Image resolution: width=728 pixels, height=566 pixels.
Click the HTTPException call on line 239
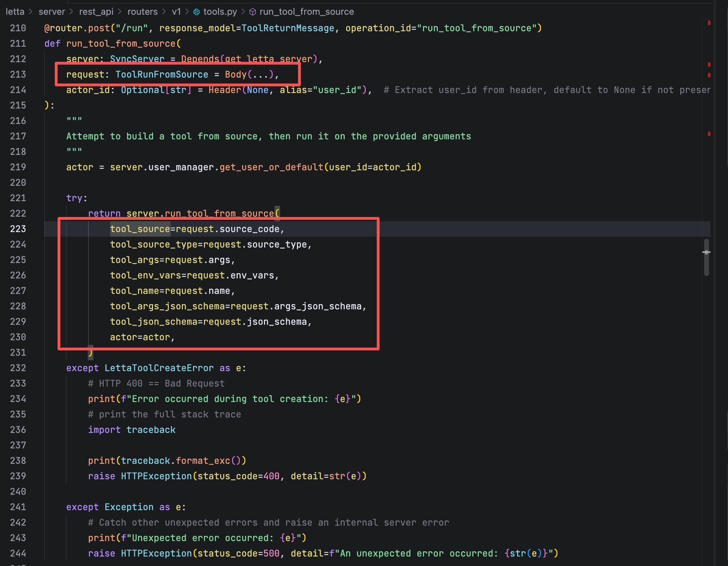156,476
